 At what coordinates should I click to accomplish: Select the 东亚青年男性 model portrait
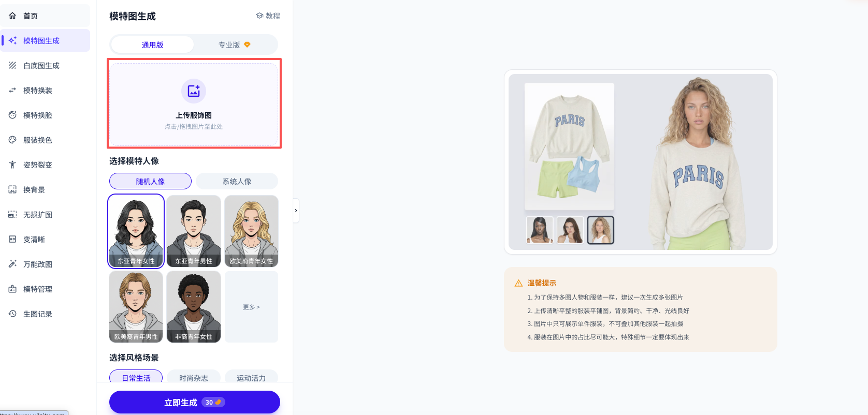coord(194,231)
